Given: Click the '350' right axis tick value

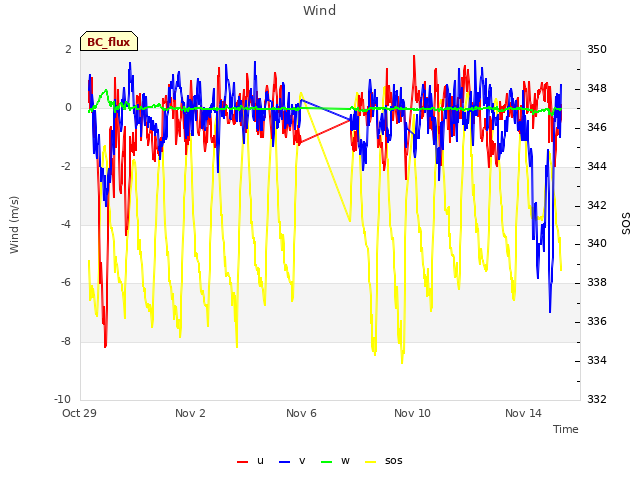Looking at the screenshot, I should (597, 49).
